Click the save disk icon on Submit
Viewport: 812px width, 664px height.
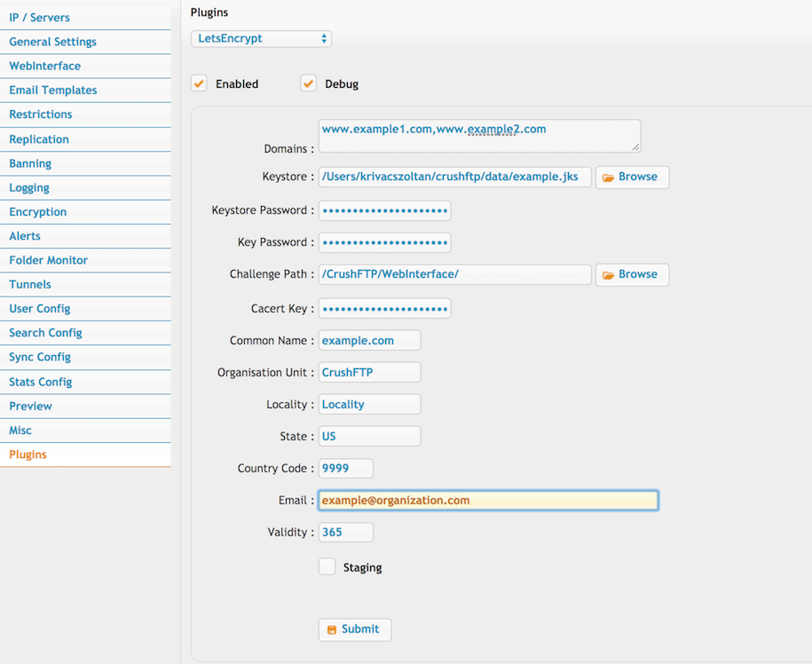point(331,629)
